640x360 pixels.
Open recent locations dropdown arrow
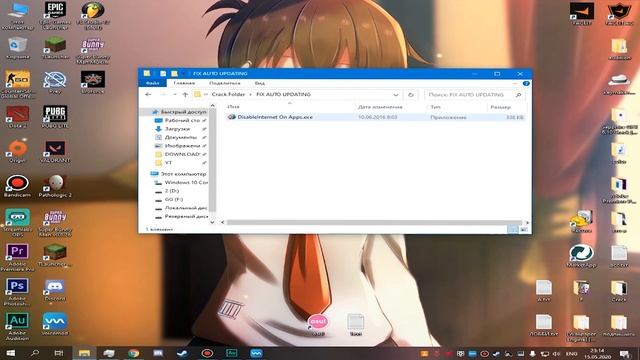175,95
